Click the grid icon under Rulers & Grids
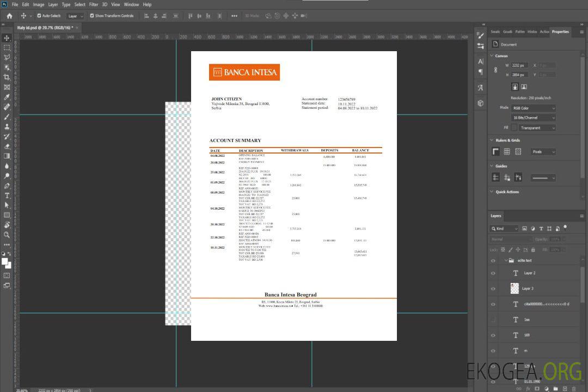Screen dimensions: 588x392 [507, 152]
